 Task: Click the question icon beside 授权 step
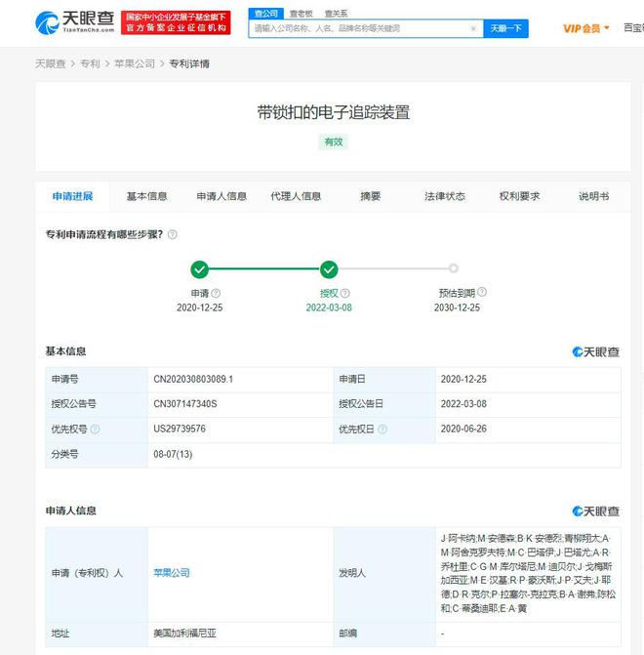[x=345, y=293]
